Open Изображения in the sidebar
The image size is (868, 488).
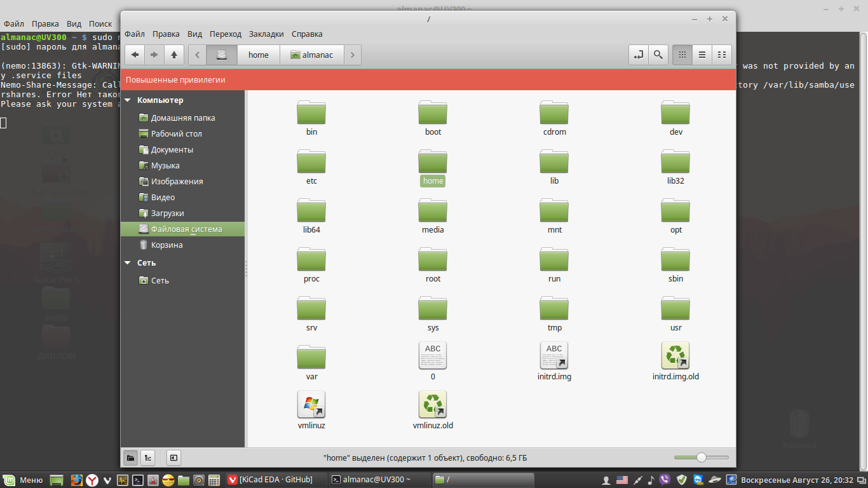coord(182,182)
